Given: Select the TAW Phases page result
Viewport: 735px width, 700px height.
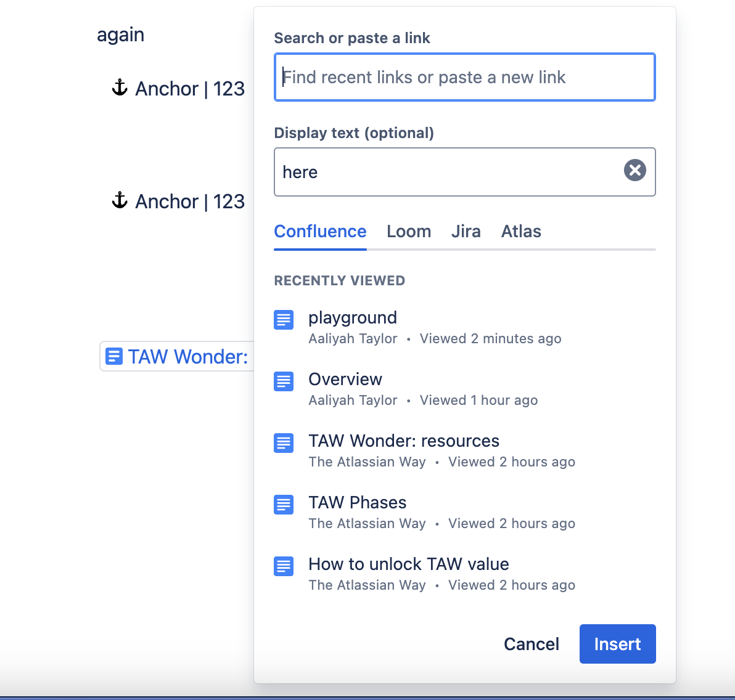Looking at the screenshot, I should [358, 503].
